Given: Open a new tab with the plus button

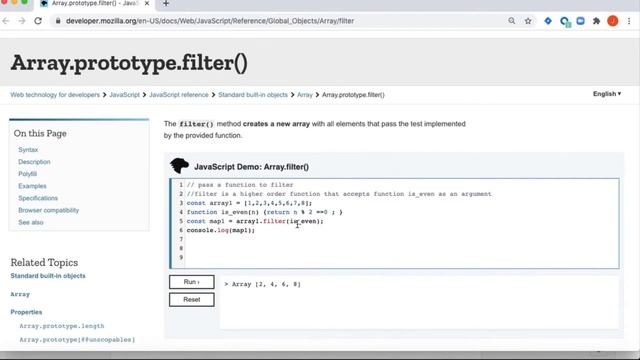Looking at the screenshot, I should click(166, 3).
